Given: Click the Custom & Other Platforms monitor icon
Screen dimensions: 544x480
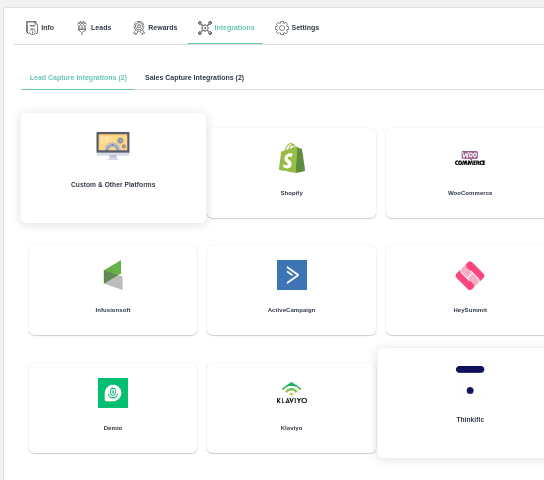Looking at the screenshot, I should pyautogui.click(x=113, y=146).
